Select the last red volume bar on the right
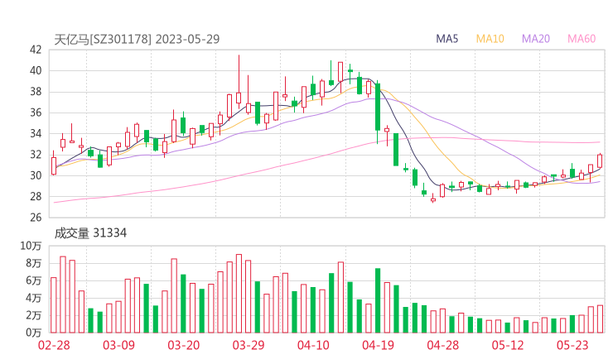613x364 pixels. point(600,319)
